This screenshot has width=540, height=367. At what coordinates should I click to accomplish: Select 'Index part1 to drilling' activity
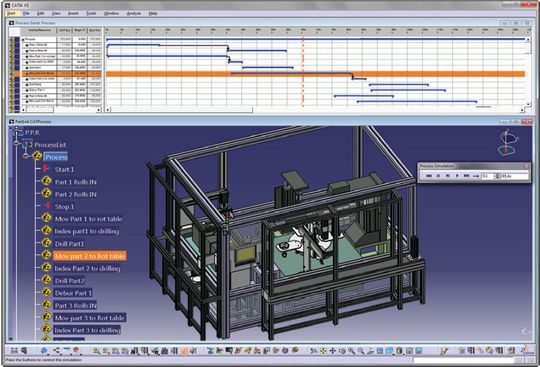pyautogui.click(x=87, y=231)
